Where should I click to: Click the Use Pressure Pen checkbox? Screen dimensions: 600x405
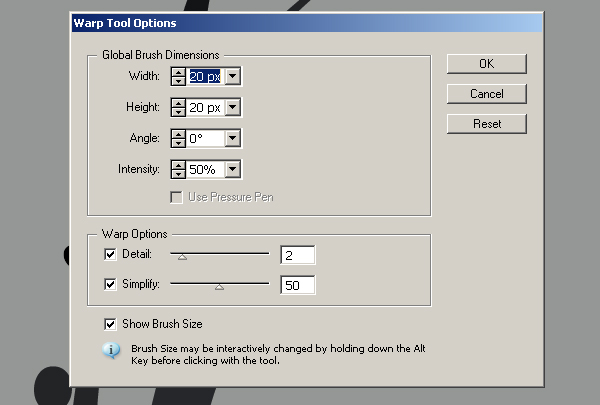coord(176,198)
